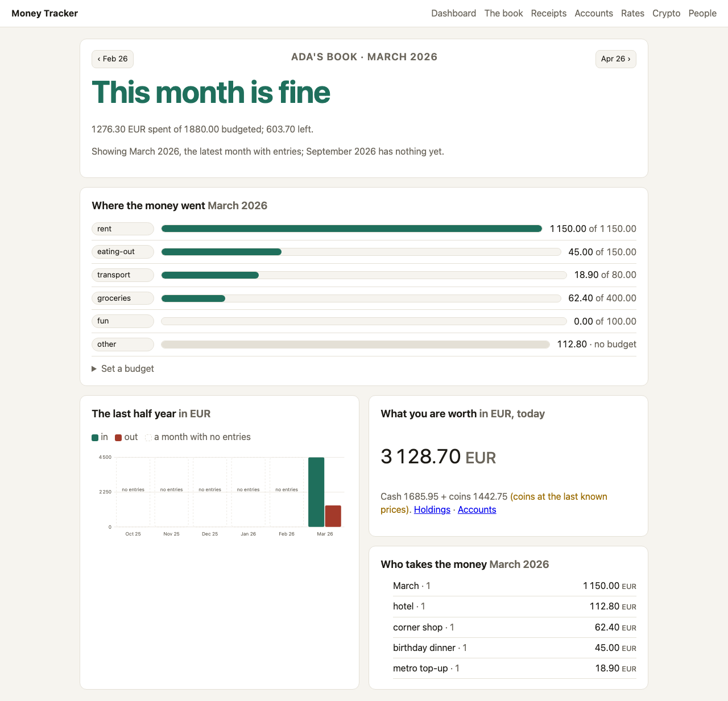Go to the previous month Feb 26
Viewport: 728px width, 701px height.
pos(113,59)
